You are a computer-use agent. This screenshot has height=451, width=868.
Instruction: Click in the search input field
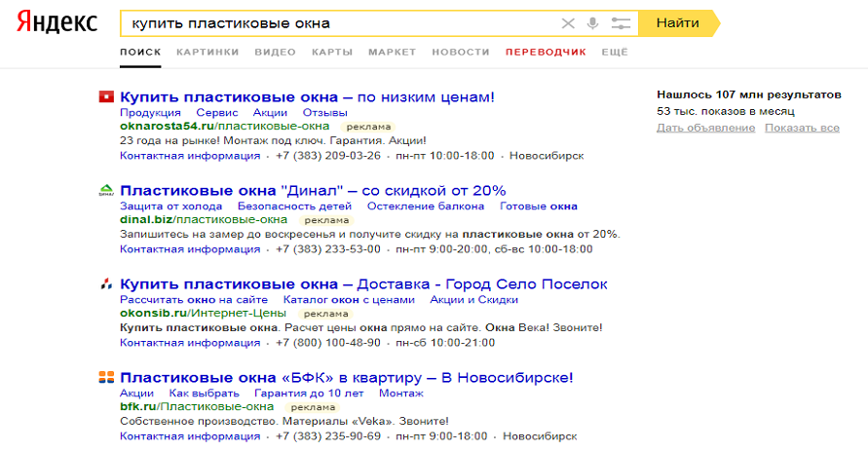coord(331,23)
